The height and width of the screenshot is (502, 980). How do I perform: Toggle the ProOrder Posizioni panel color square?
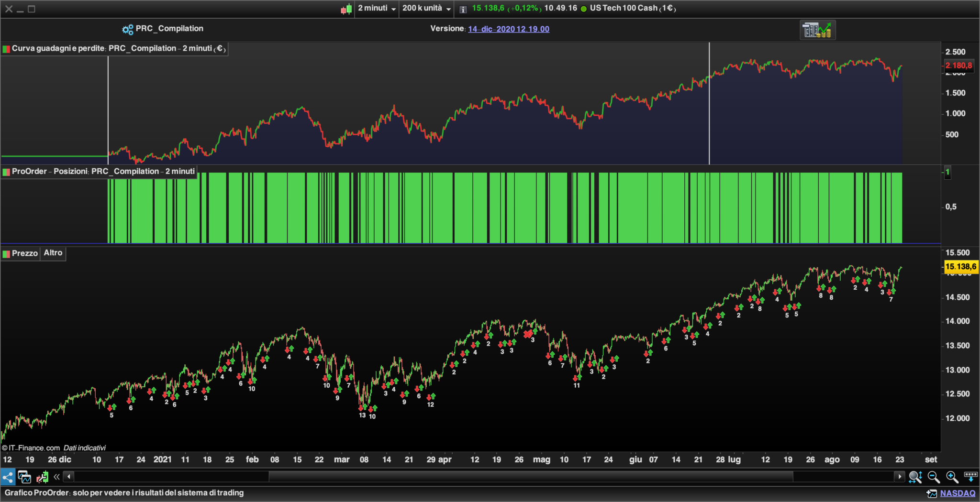[6, 172]
